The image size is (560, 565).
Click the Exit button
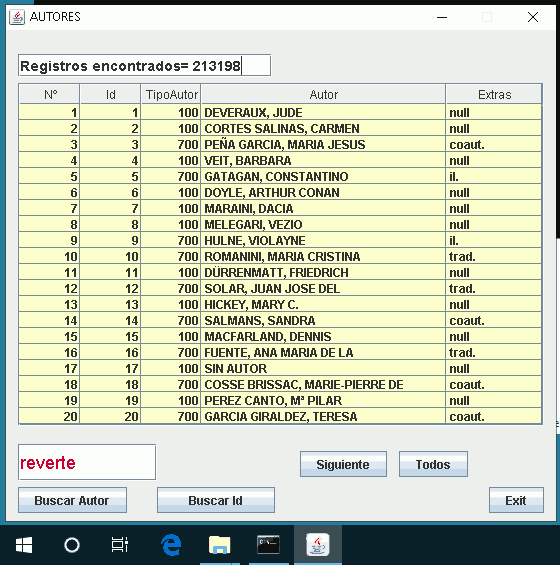516,500
